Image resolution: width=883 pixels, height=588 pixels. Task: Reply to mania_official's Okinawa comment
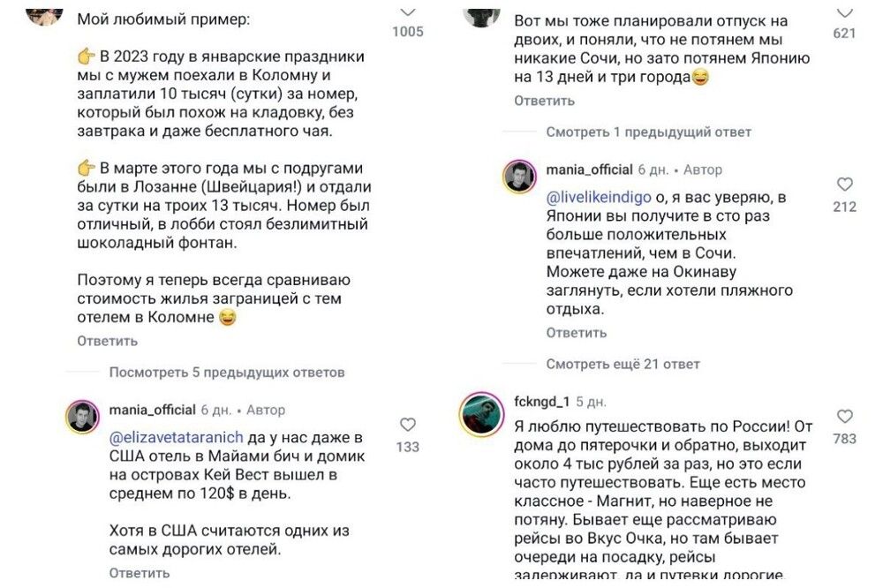pos(576,333)
